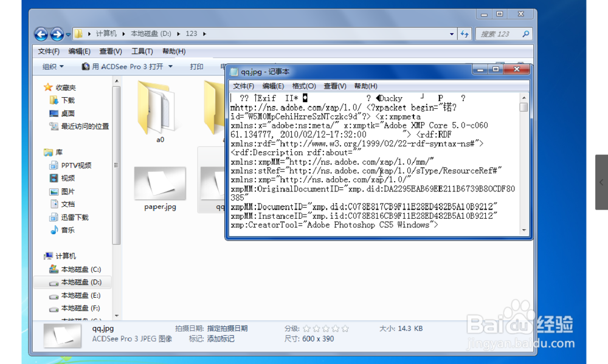Image resolution: width=608 pixels, height=364 pixels.
Task: Click navigation pane scroll down arrow
Action: (x=116, y=316)
